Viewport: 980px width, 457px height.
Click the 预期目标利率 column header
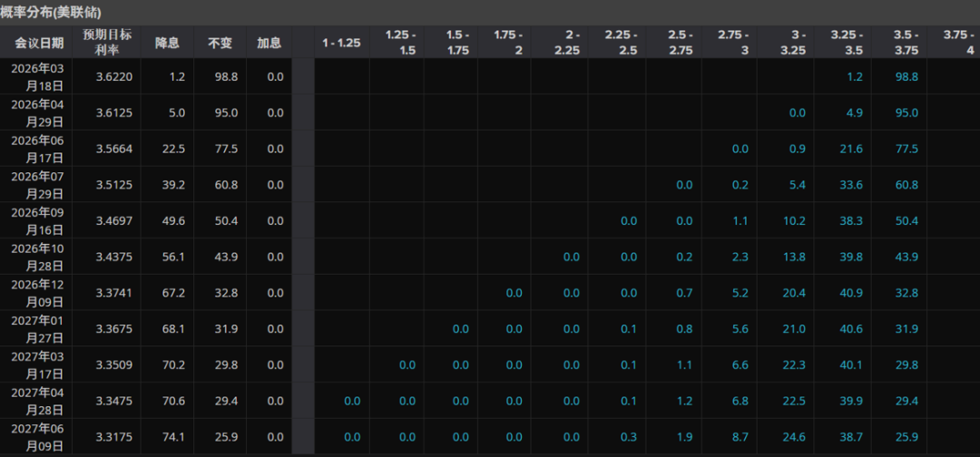tap(107, 43)
